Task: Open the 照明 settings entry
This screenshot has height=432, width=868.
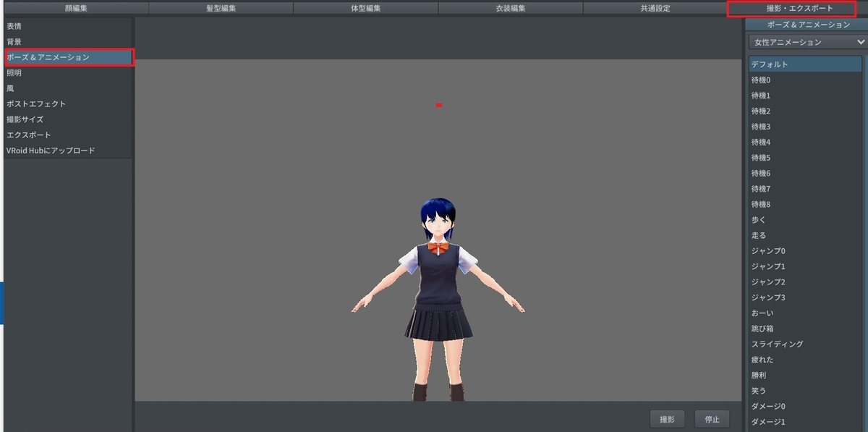Action: [69, 73]
